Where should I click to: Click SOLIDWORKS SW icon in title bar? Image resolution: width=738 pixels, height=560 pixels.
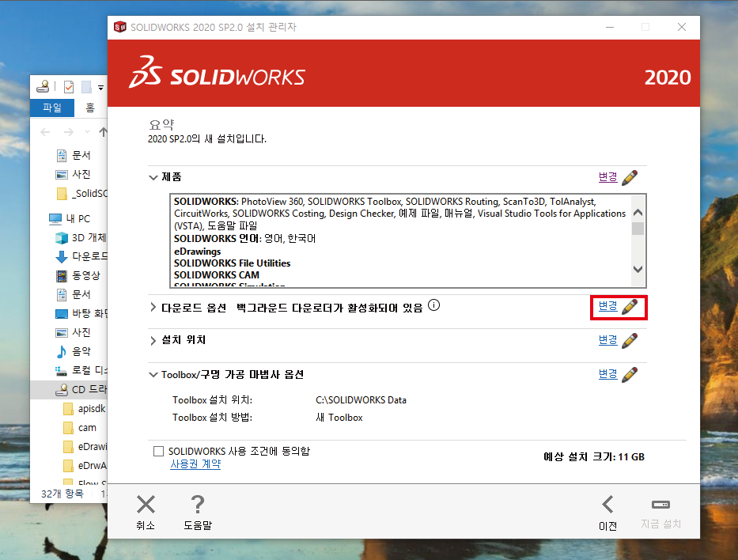(120, 27)
